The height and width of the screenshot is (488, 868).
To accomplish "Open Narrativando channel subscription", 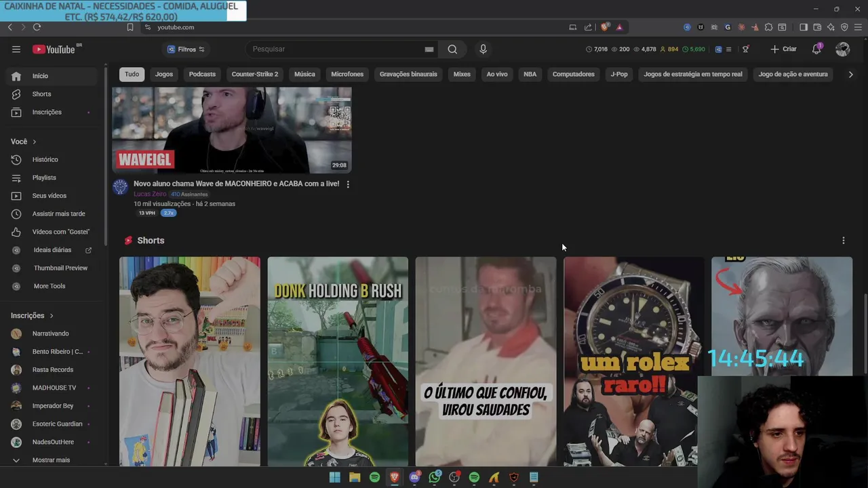I will pos(52,333).
